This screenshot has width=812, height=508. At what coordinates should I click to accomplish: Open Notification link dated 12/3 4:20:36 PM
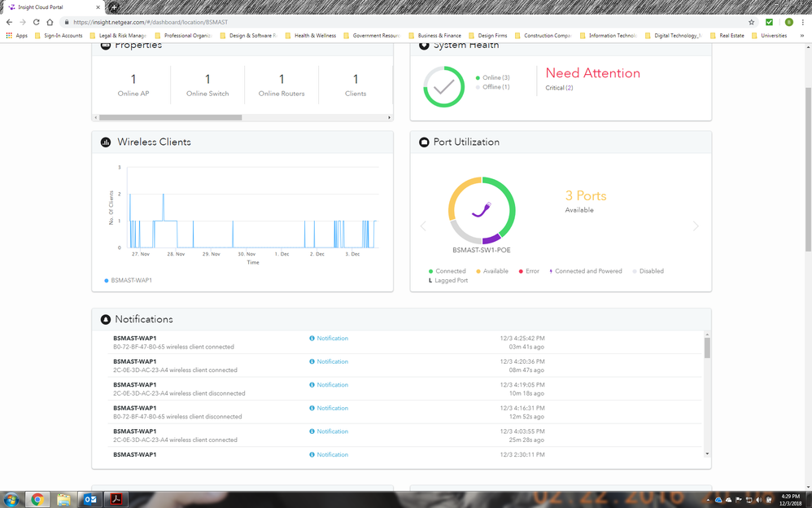click(x=333, y=361)
